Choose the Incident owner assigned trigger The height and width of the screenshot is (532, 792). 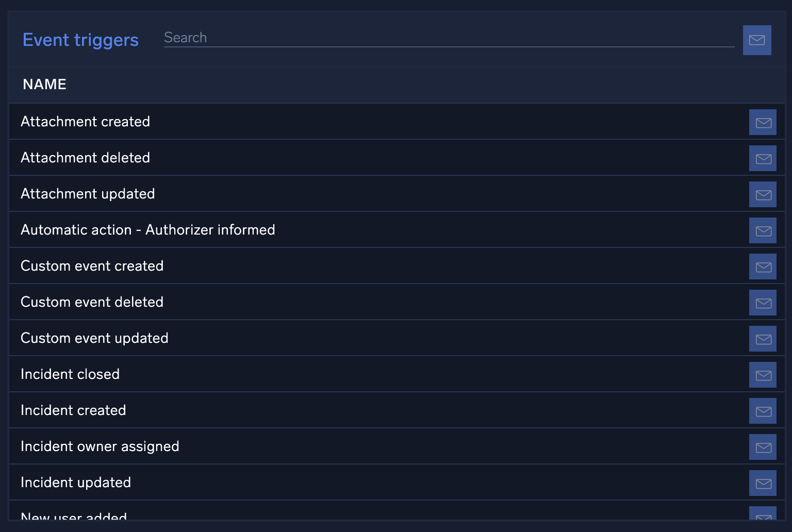click(100, 446)
